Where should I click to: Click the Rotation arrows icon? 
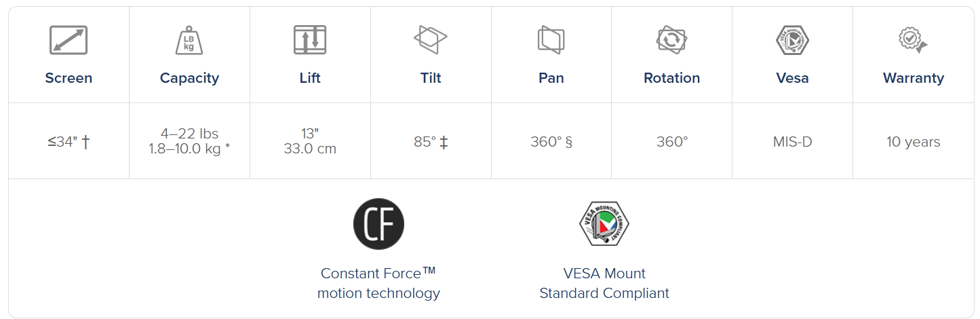click(x=671, y=40)
